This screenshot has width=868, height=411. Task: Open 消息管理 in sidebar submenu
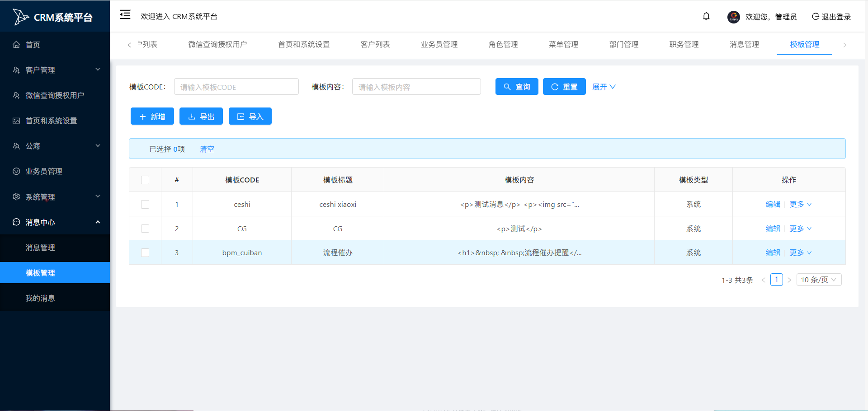pos(55,248)
